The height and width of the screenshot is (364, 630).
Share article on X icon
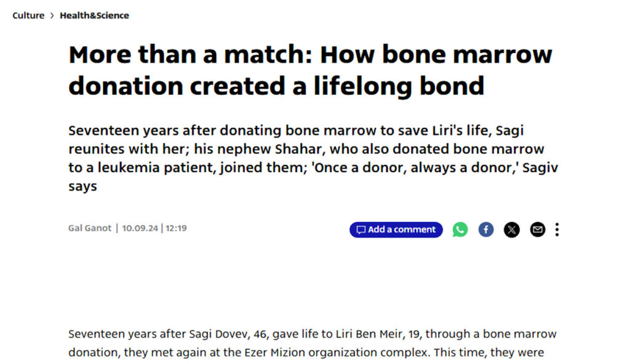coord(512,230)
